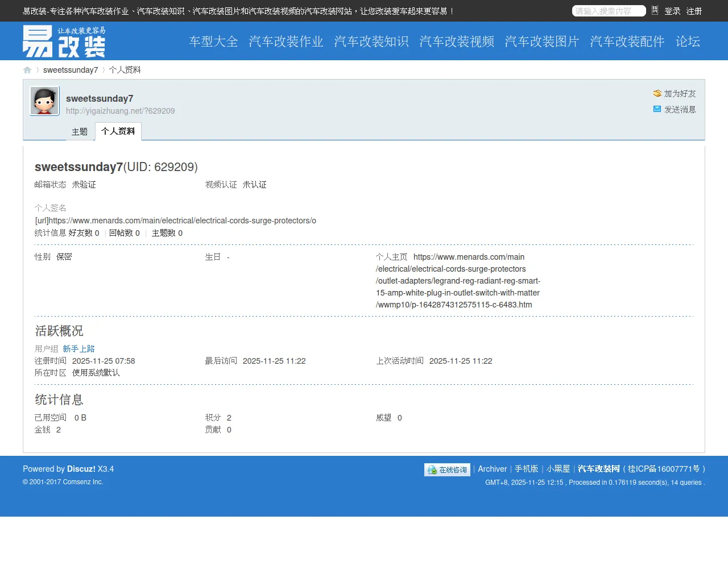
Task: Click the profile URL yigaizhuang.net/?629209
Action: (120, 111)
